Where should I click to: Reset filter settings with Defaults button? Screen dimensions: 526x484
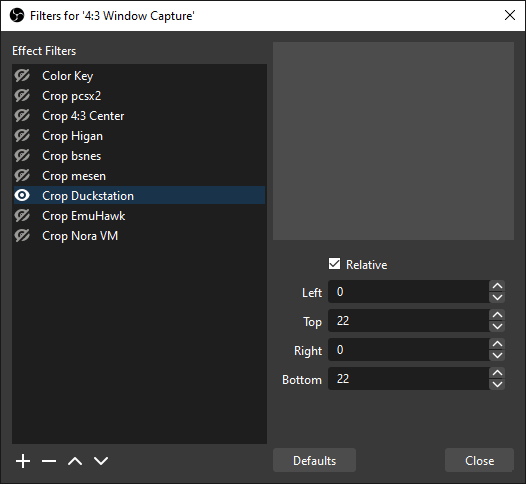[314, 460]
